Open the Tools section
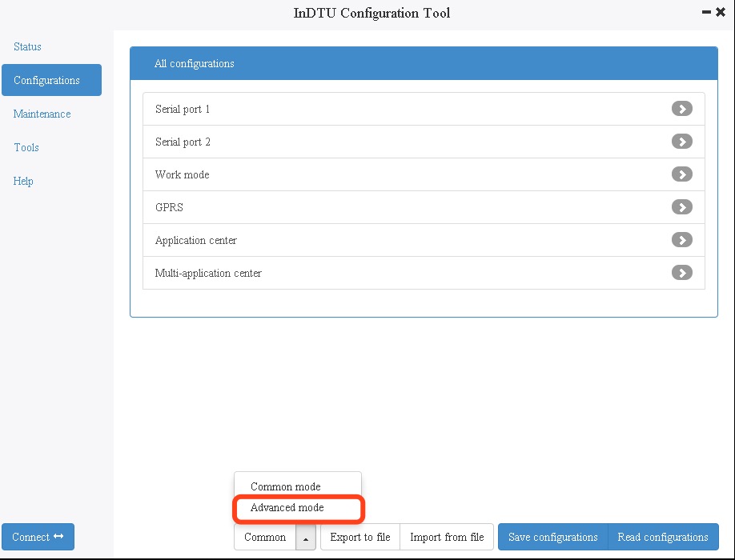Image resolution: width=735 pixels, height=560 pixels. (x=26, y=147)
